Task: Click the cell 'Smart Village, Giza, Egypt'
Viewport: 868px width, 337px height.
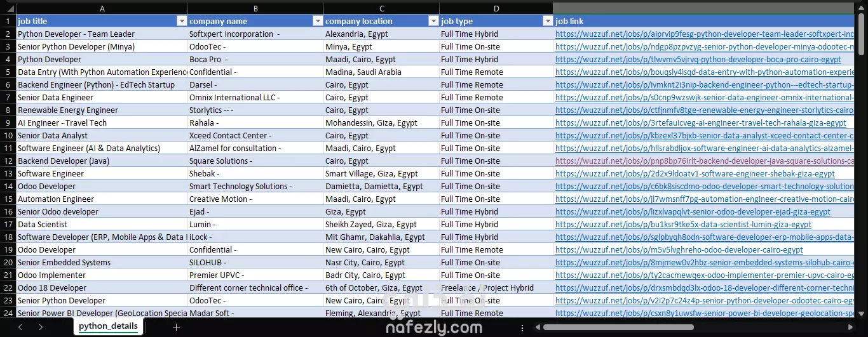Action: pos(381,173)
